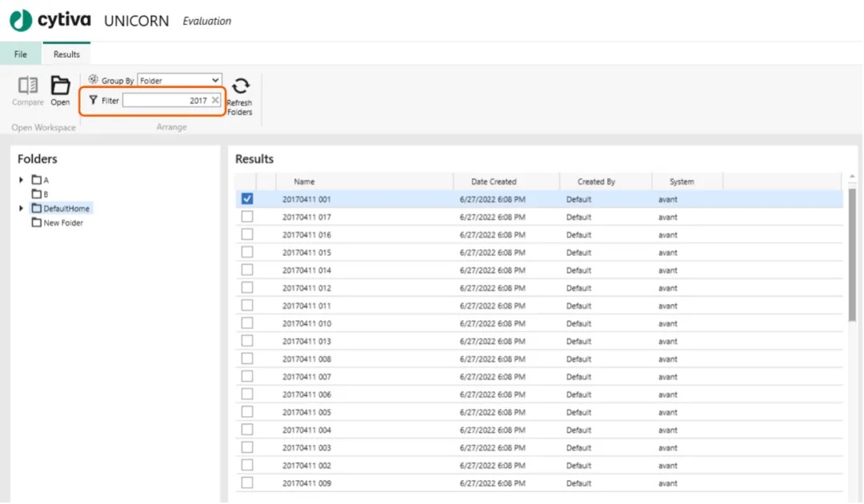Sort results by Date Created column header
Viewport: 864px width, 504px height.
tap(506, 182)
